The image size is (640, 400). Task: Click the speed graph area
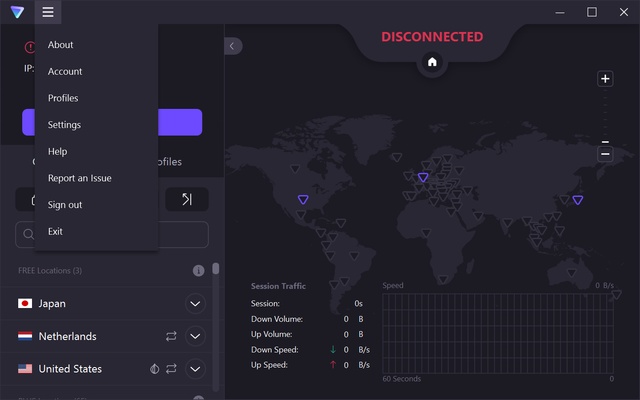498,333
